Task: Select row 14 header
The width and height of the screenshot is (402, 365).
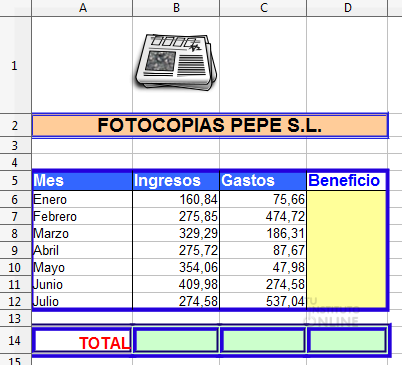Action: coord(15,341)
